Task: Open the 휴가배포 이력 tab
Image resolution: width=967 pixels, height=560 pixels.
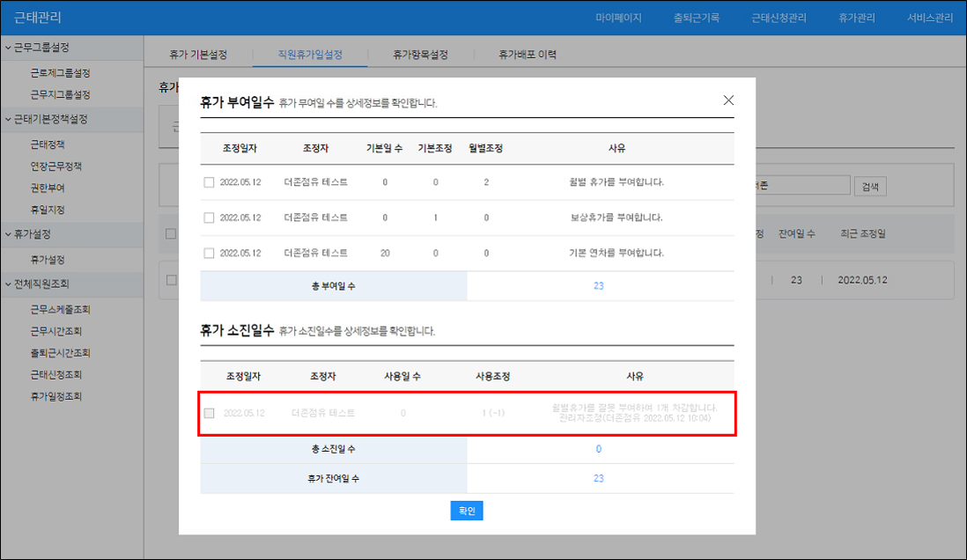Action: tap(528, 55)
